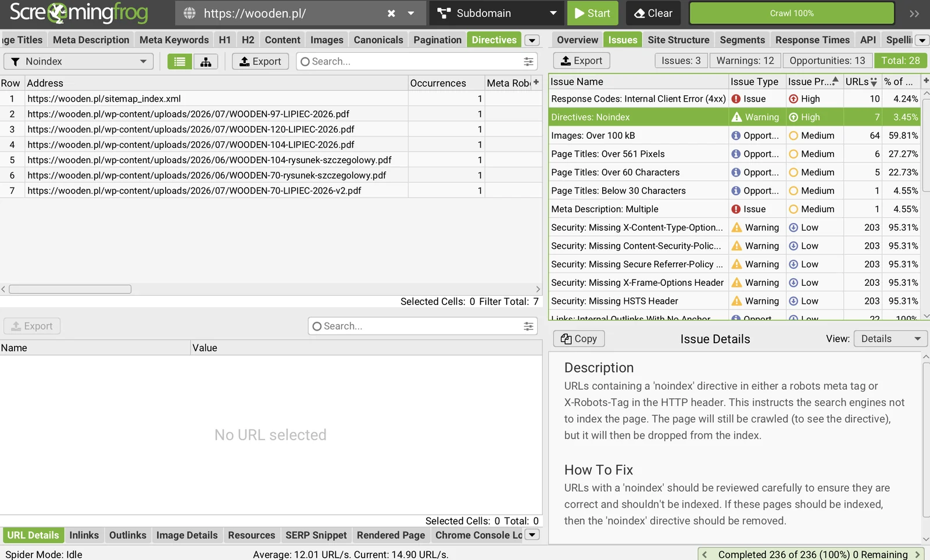Open the View Details dropdown

tap(890, 339)
